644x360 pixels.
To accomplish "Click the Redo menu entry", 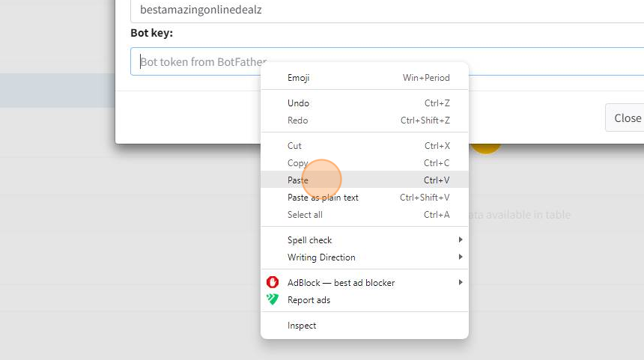I will point(364,120).
